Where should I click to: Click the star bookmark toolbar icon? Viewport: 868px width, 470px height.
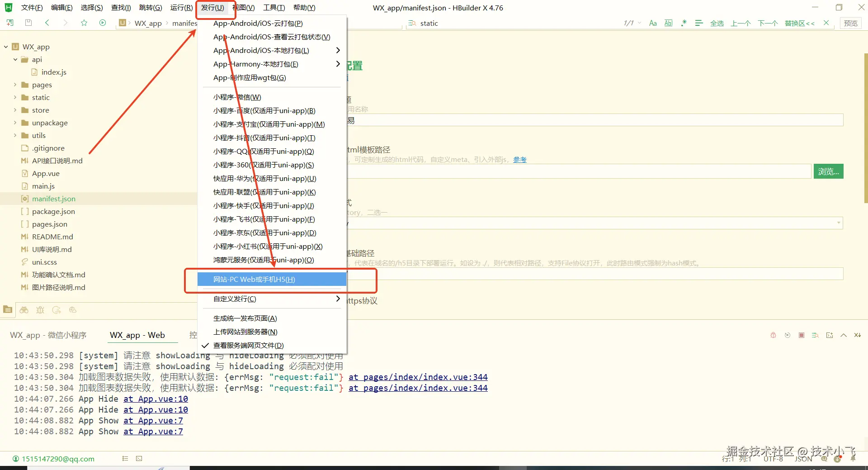coord(84,23)
